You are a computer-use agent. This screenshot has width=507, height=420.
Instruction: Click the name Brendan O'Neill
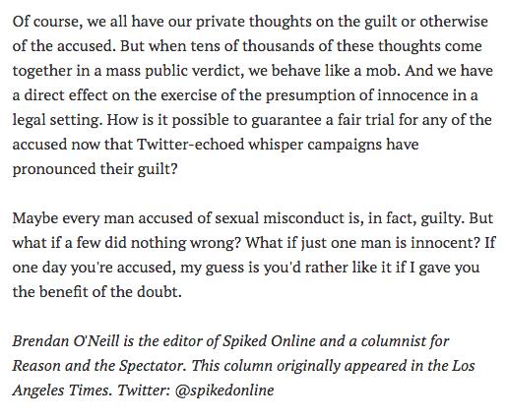point(66,341)
